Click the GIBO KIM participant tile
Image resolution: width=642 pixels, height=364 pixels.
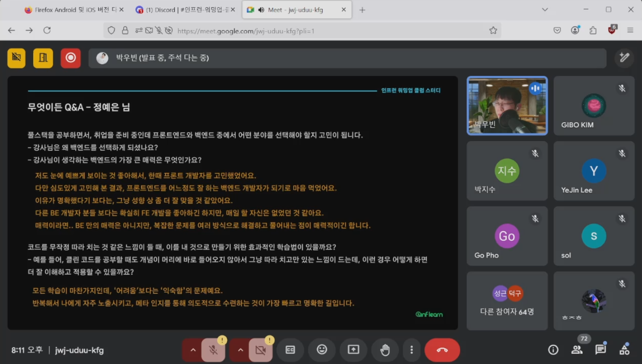click(x=594, y=106)
